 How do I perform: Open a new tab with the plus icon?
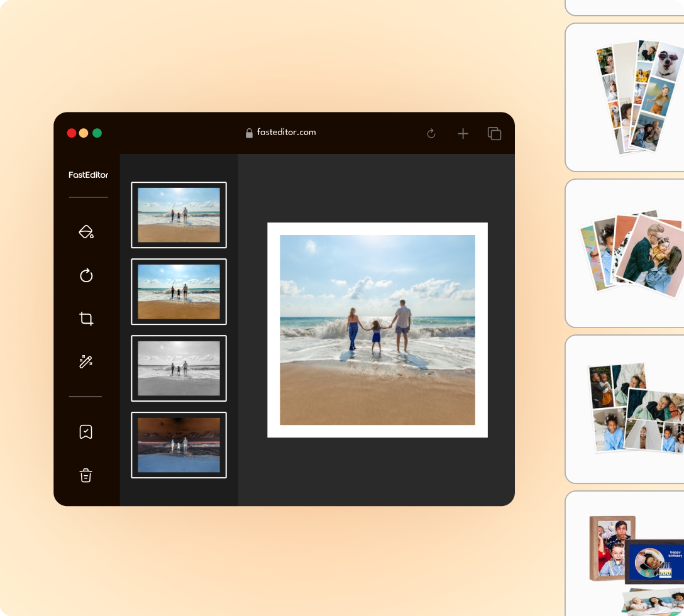pos(463,133)
